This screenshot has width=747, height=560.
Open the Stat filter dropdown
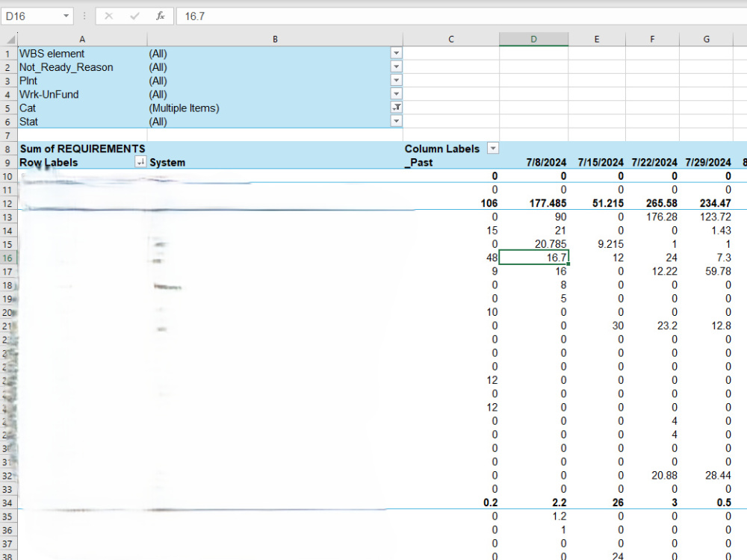(397, 122)
